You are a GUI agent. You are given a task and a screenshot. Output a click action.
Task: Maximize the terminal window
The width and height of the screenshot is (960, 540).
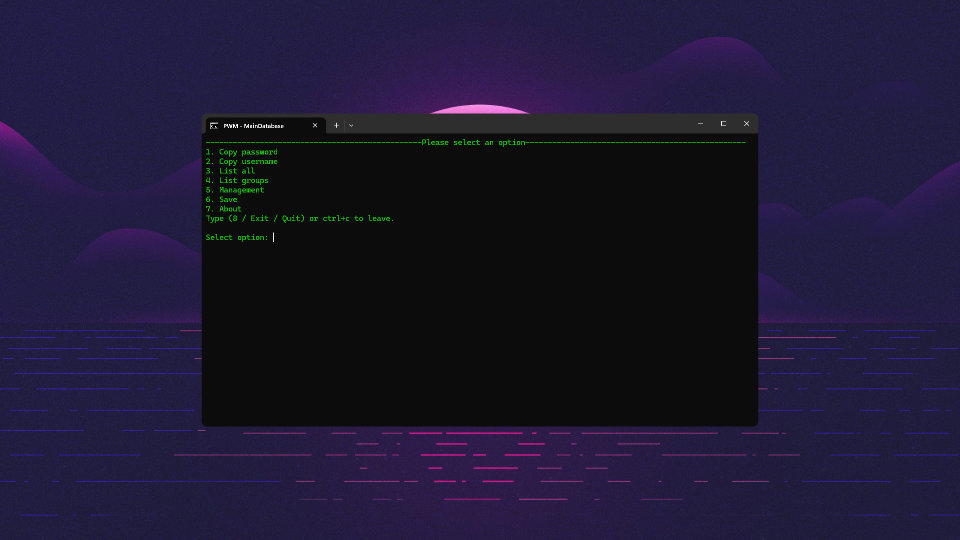(x=723, y=124)
